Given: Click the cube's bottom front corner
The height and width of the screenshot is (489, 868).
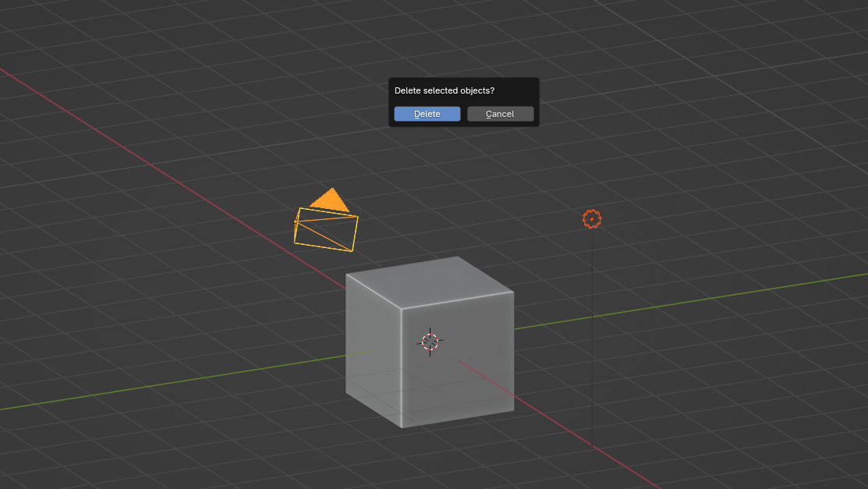Looking at the screenshot, I should (x=401, y=427).
